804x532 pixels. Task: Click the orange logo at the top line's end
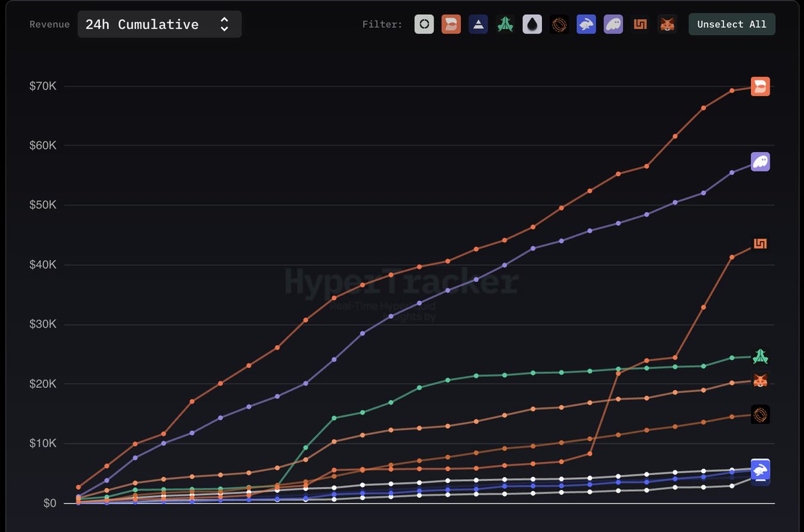(x=760, y=86)
